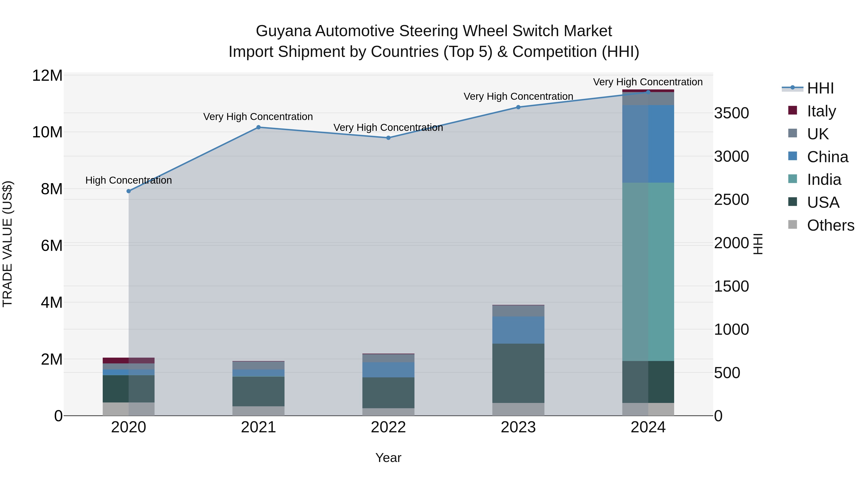
Task: Click the 12M left axis tick label
Action: (47, 75)
